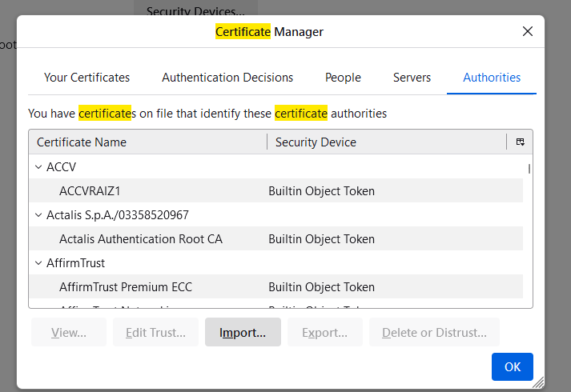Viewport: 571px width, 392px height.
Task: Select the Servers tab
Action: (412, 78)
